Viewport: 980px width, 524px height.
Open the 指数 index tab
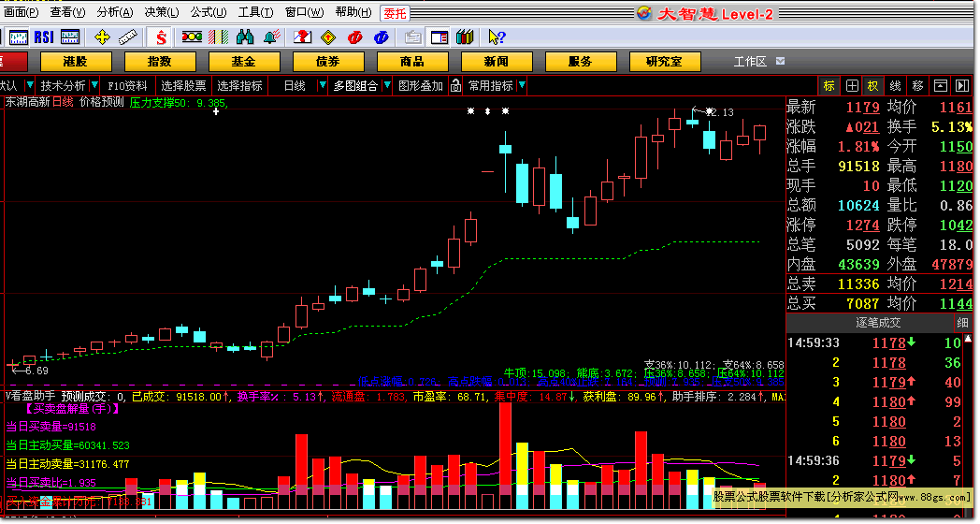[x=160, y=61]
